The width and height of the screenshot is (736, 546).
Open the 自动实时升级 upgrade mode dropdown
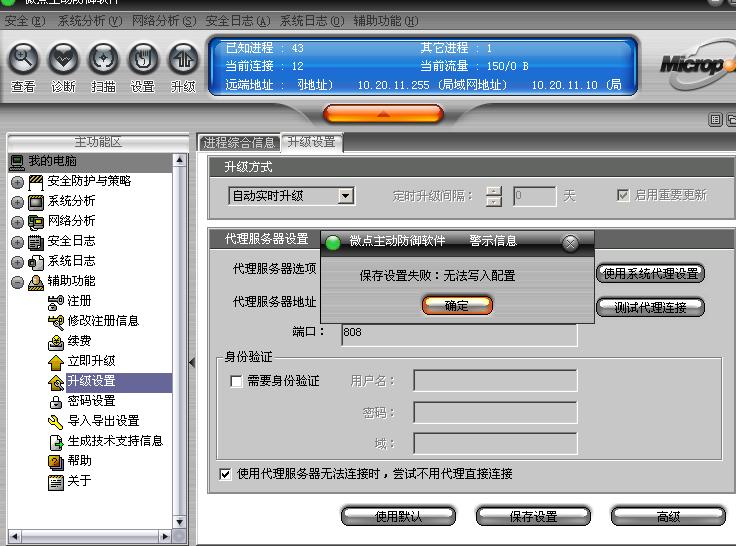[346, 196]
